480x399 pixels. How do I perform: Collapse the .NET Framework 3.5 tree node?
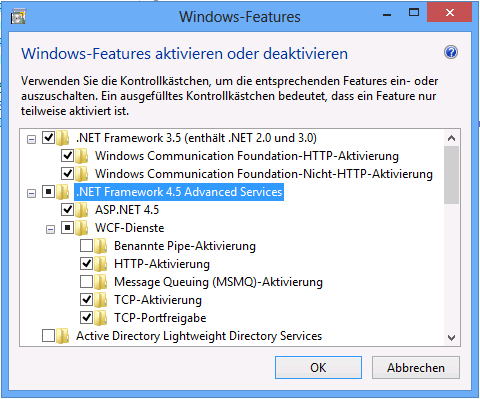[x=31, y=139]
